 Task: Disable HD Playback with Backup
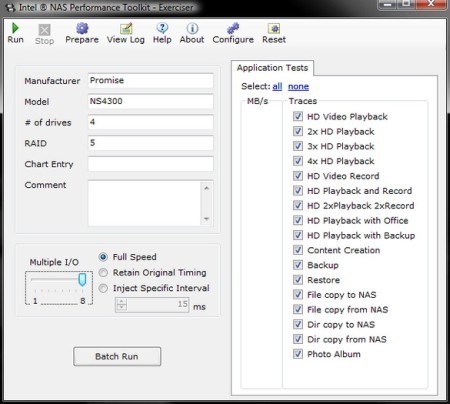[x=298, y=235]
